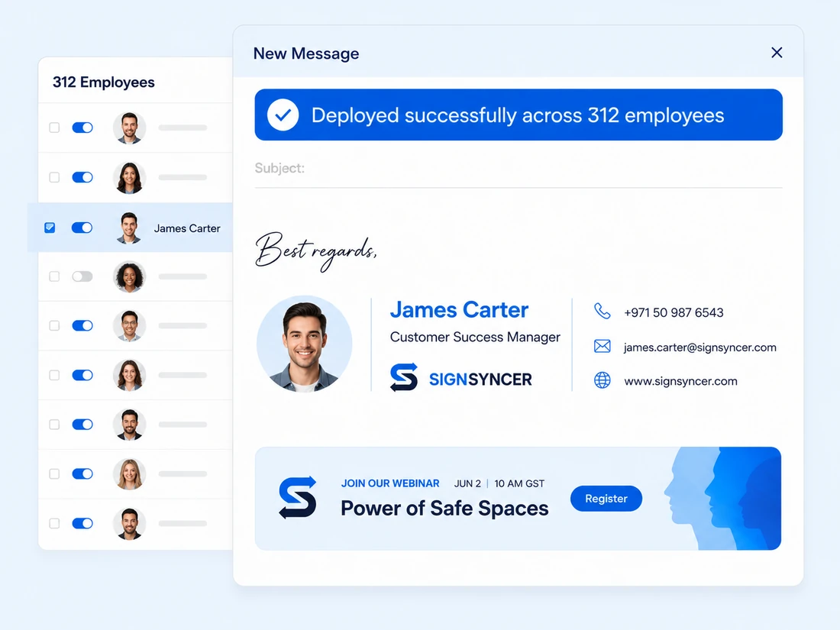Close the New Message window

777,53
